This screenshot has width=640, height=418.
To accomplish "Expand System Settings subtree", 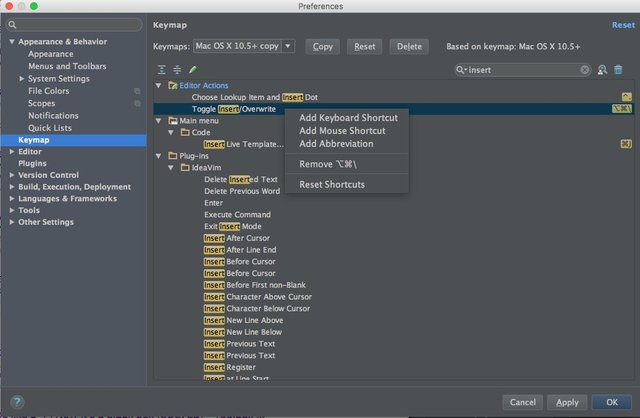I will [22, 79].
